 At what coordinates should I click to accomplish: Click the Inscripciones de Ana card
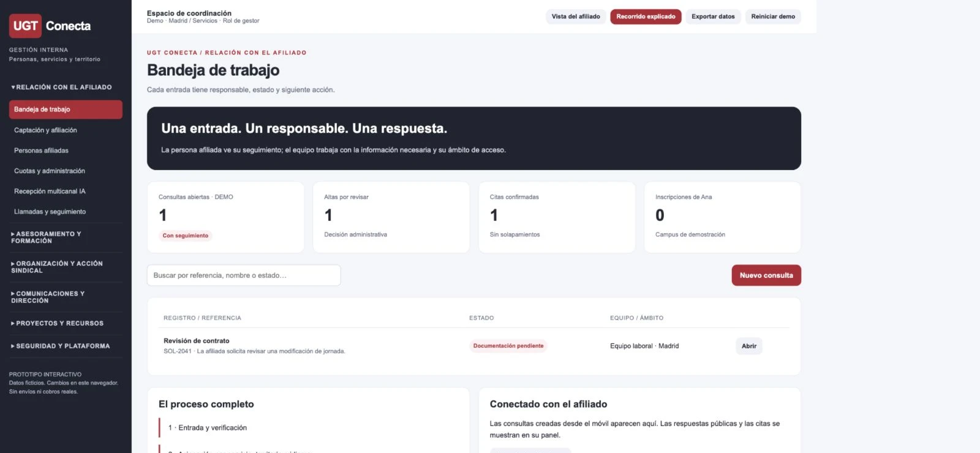pyautogui.click(x=722, y=217)
